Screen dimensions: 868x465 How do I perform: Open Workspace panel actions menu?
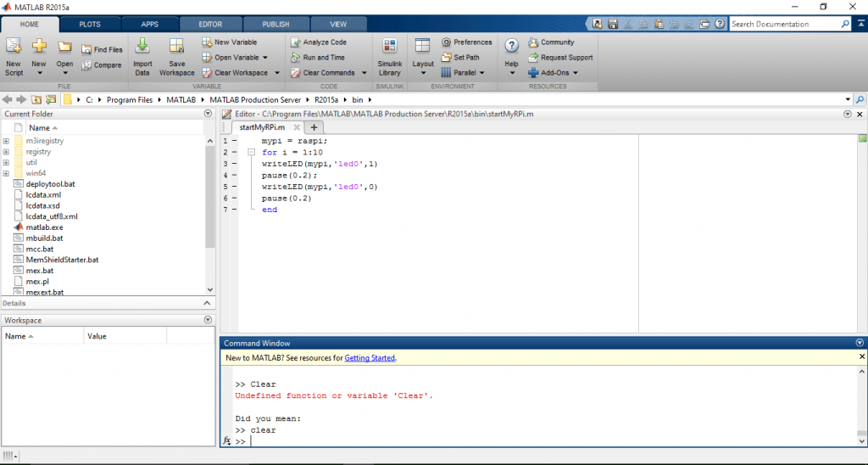(209, 320)
